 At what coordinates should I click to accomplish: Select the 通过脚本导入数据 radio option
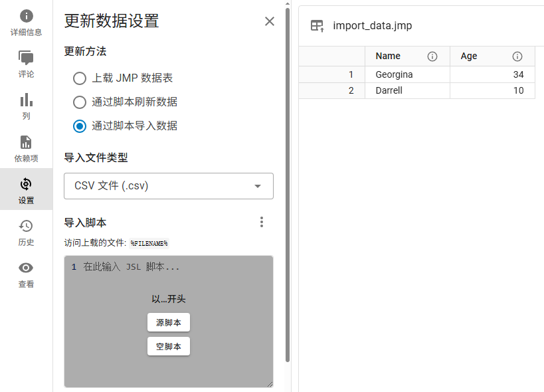[x=80, y=126]
